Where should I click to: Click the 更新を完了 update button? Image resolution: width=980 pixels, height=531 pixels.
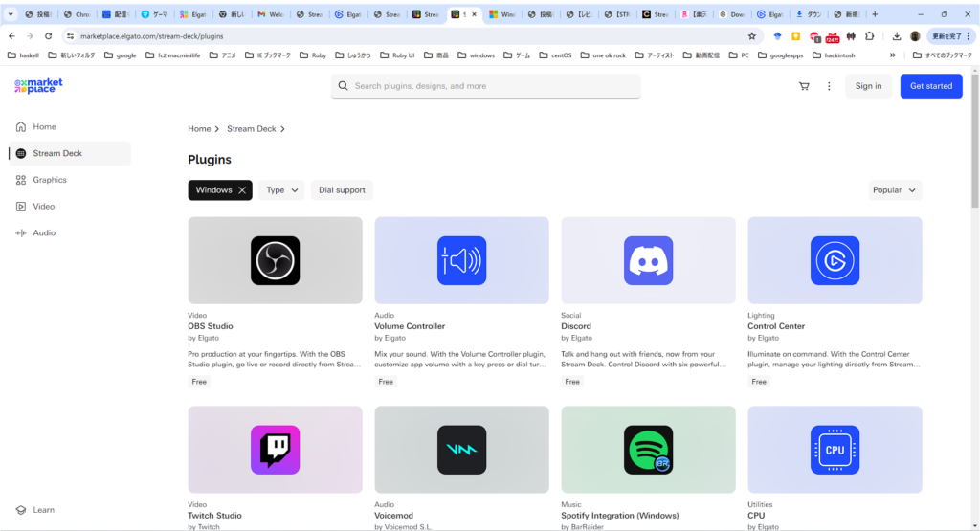click(x=950, y=36)
